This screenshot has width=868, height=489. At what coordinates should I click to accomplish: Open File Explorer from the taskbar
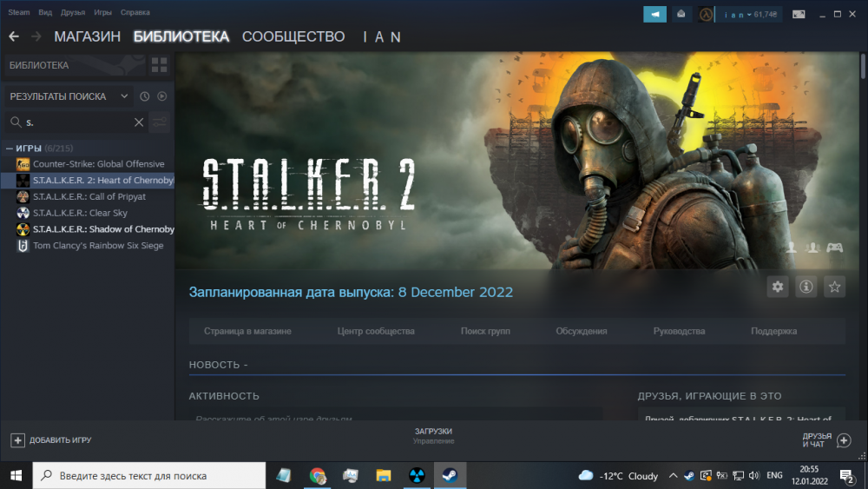[384, 476]
